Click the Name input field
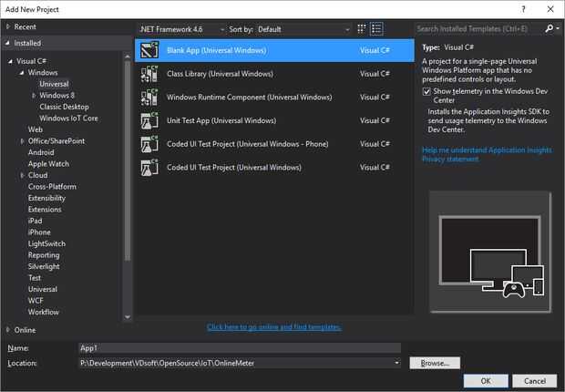 pos(240,348)
